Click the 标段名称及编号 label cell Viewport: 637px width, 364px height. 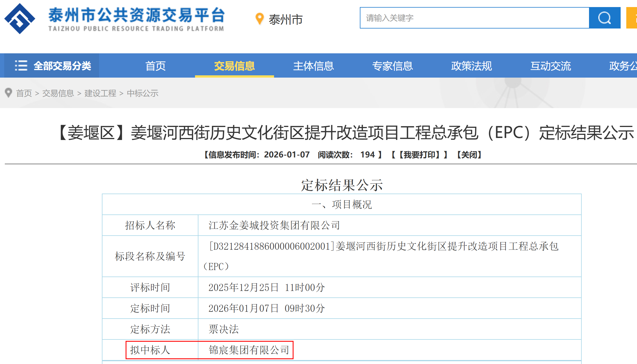[150, 256]
